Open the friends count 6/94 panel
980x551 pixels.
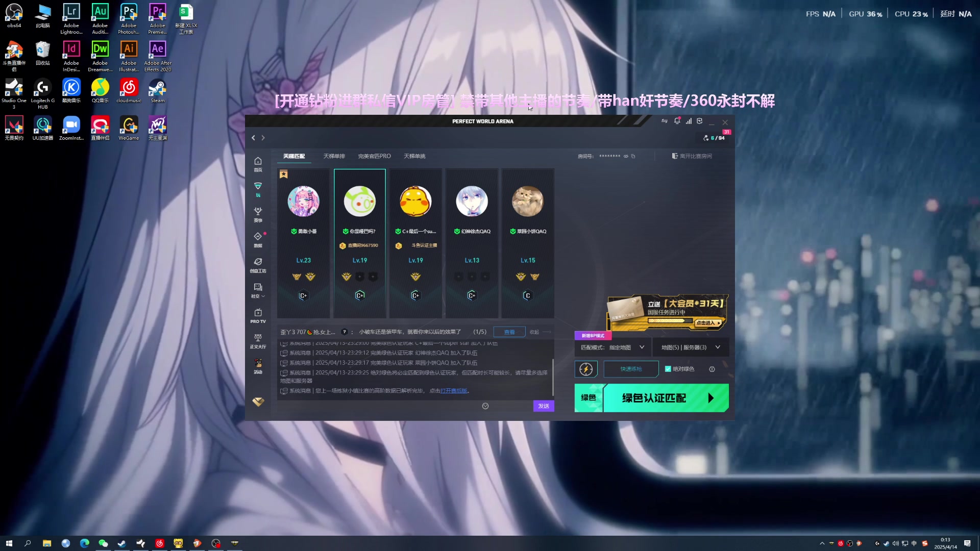point(714,138)
